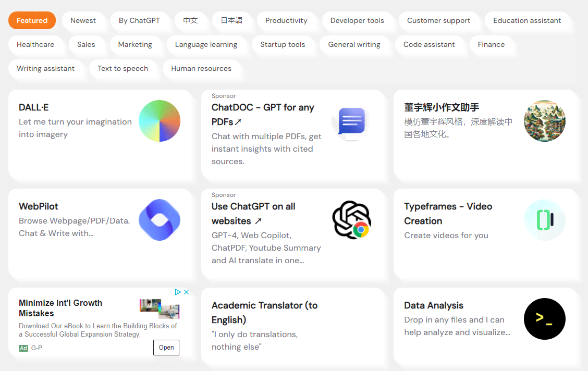Image resolution: width=588 pixels, height=371 pixels.
Task: Open the WebPilot card title
Action: tap(38, 206)
